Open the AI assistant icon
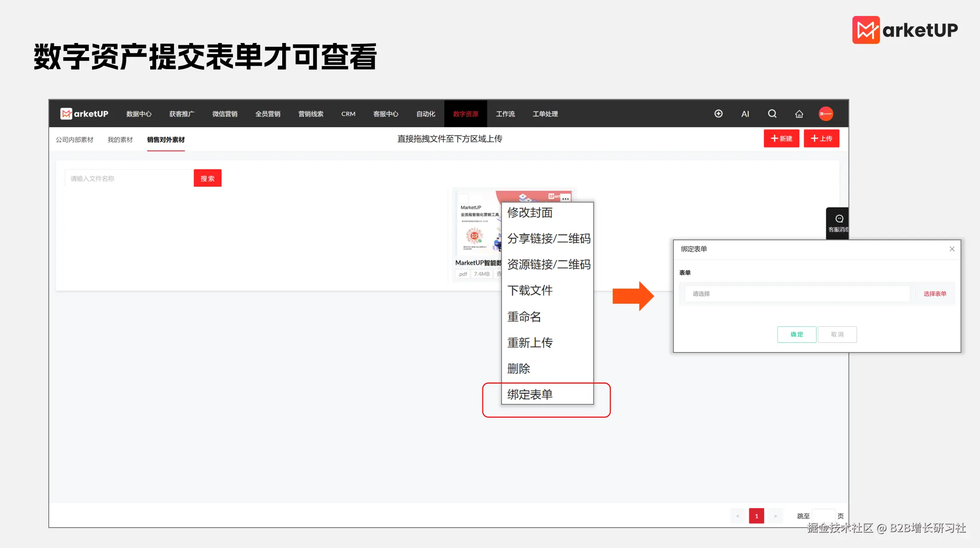Viewport: 980px width, 548px height. (x=745, y=114)
